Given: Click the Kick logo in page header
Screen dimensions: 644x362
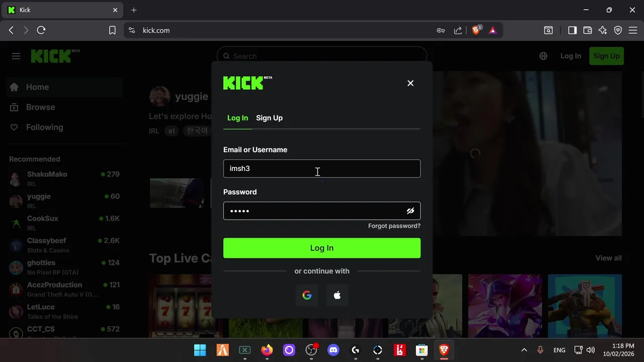Looking at the screenshot, I should (x=55, y=56).
